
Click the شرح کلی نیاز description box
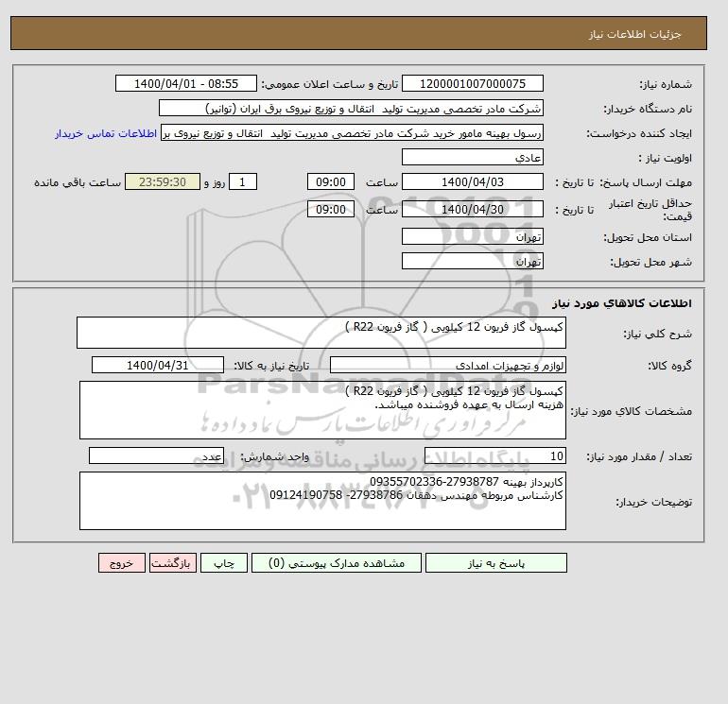(x=321, y=333)
